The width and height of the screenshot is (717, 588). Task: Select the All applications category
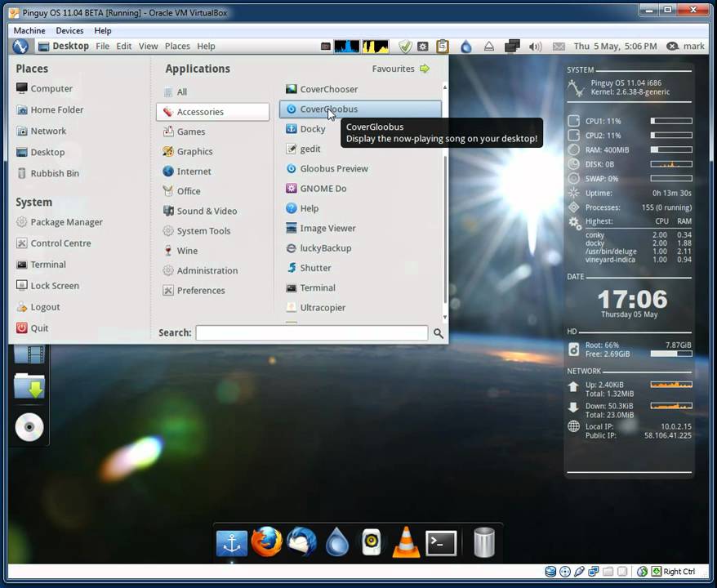pos(212,92)
